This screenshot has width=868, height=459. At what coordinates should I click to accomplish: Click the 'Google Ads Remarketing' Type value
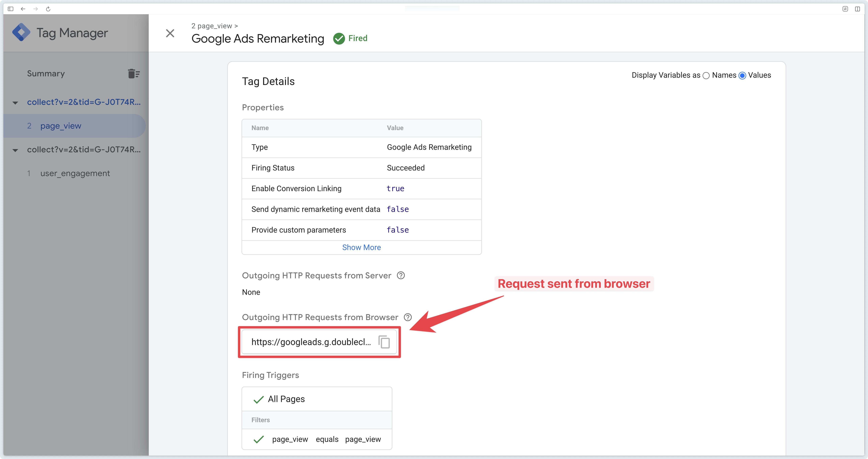tap(429, 147)
